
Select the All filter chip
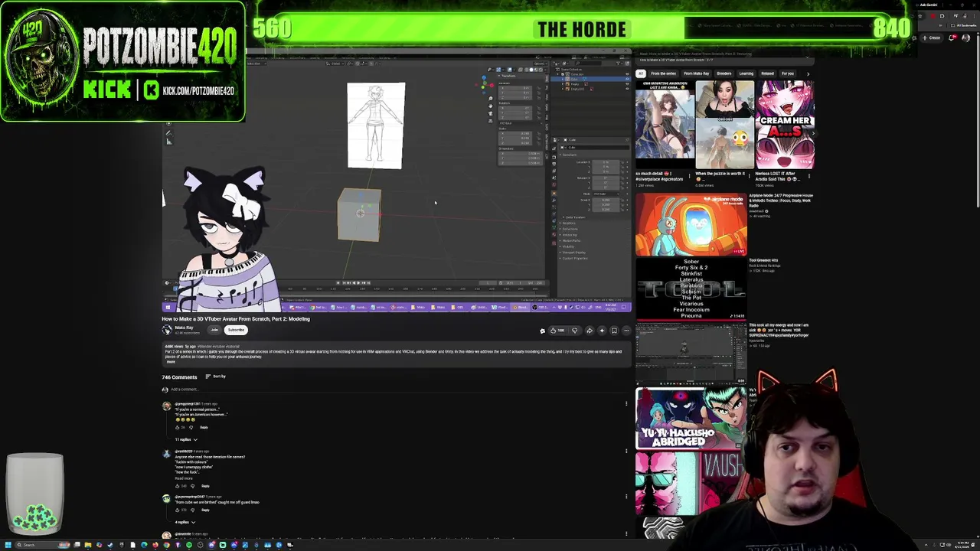pyautogui.click(x=641, y=73)
